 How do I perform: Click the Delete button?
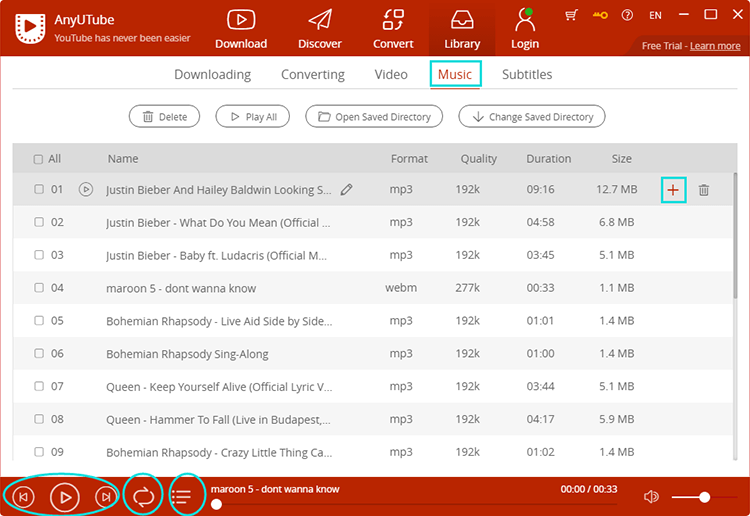coord(164,117)
